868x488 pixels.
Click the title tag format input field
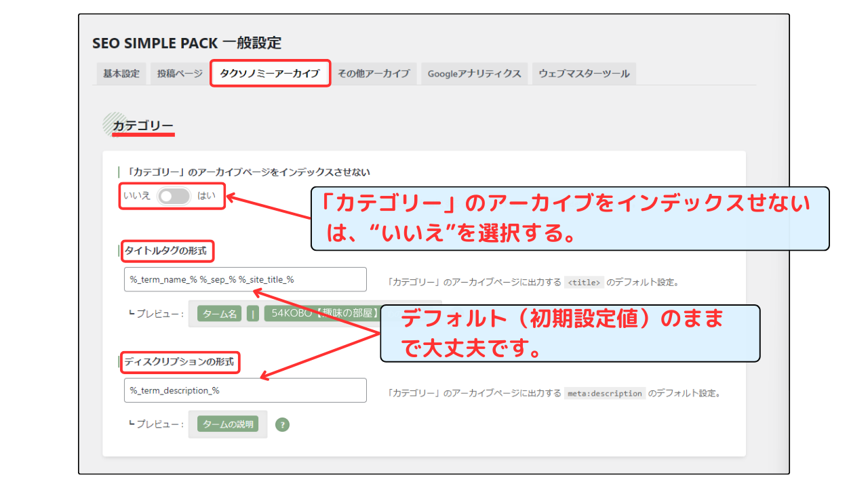245,279
